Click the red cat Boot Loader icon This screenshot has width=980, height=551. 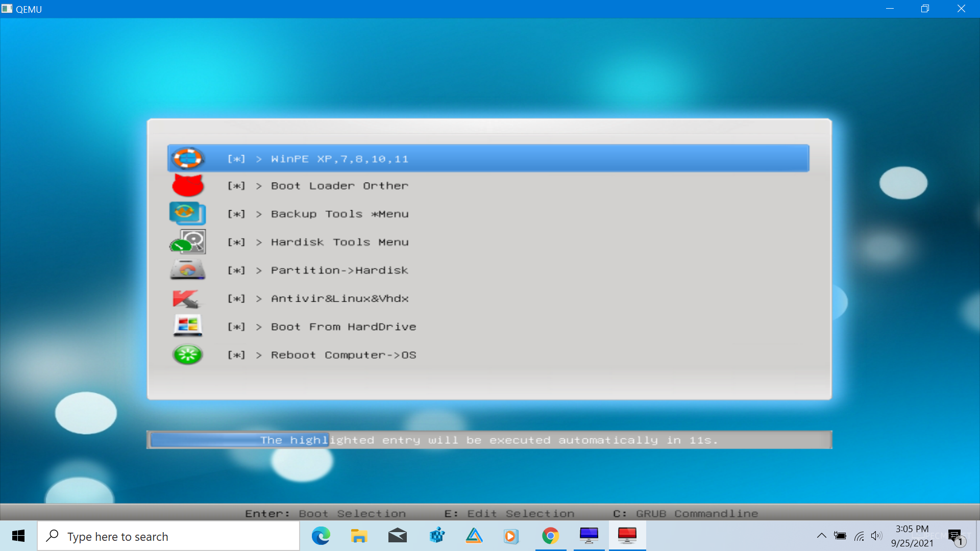(187, 185)
